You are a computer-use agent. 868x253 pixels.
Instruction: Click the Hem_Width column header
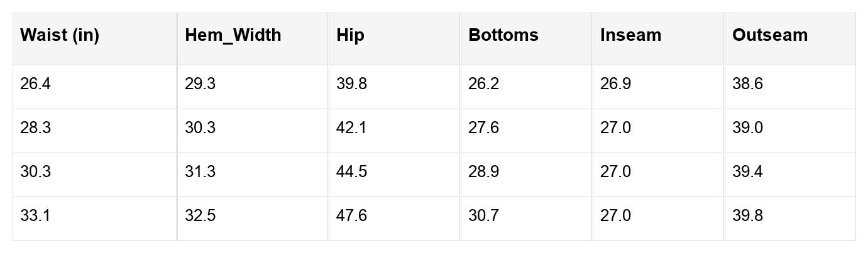233,35
